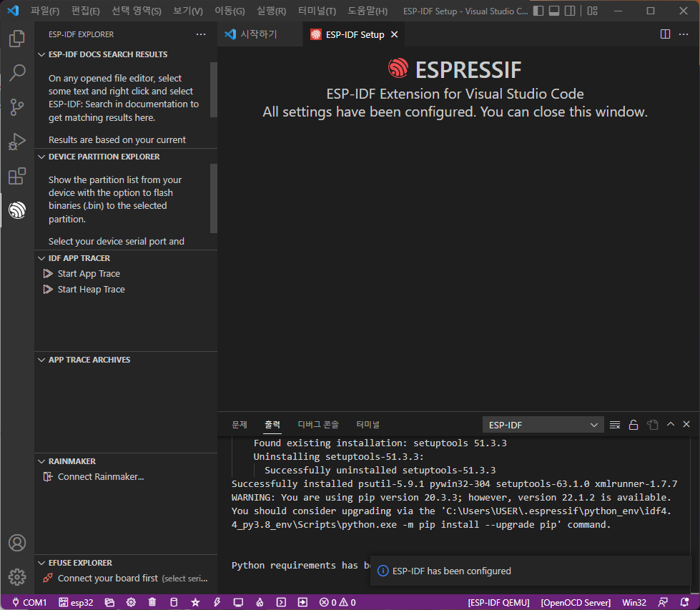
Task: Toggle bottom panel visibility
Action: click(554, 11)
